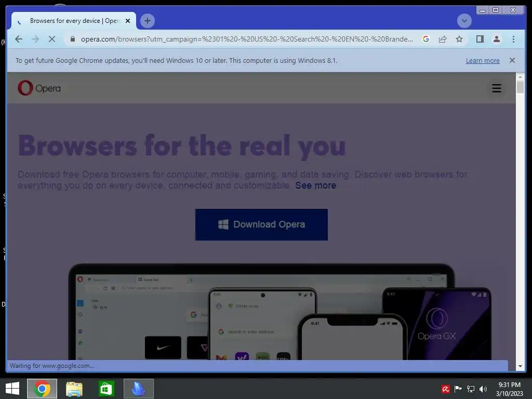
Task: Select the Browsers for every device tab
Action: click(74, 21)
